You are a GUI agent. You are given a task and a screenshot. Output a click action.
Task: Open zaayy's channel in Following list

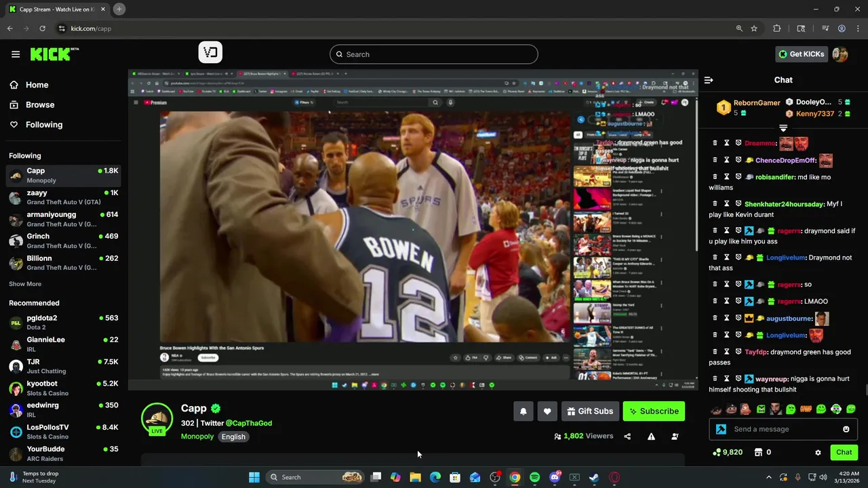point(64,197)
